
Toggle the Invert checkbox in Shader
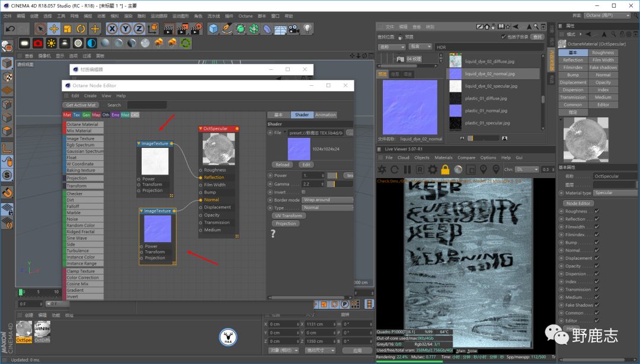(x=304, y=192)
